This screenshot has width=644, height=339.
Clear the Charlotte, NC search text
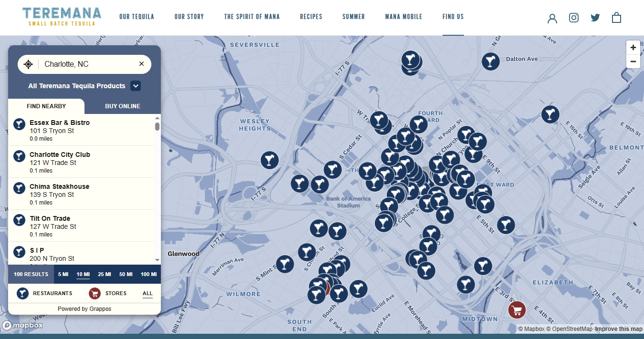click(x=141, y=64)
